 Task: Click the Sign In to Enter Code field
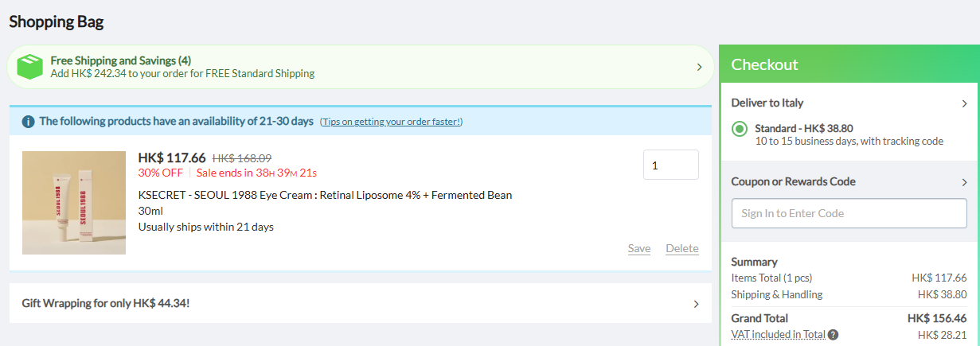pyautogui.click(x=849, y=213)
